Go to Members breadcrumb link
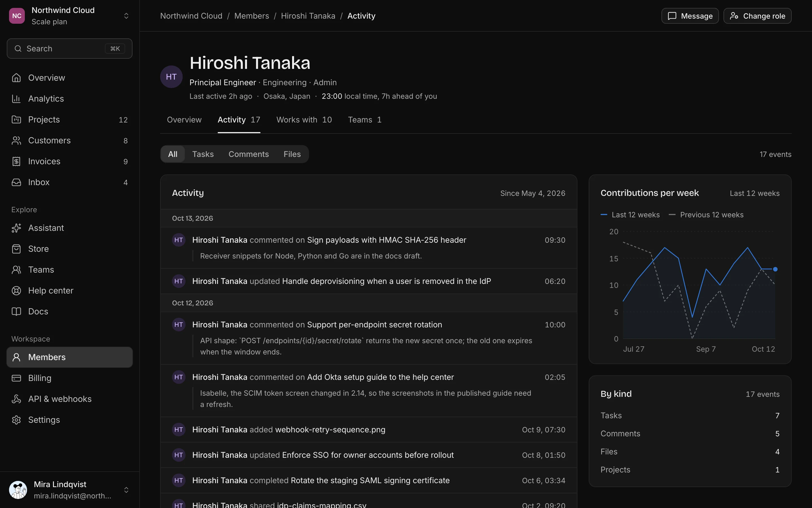 click(x=252, y=16)
